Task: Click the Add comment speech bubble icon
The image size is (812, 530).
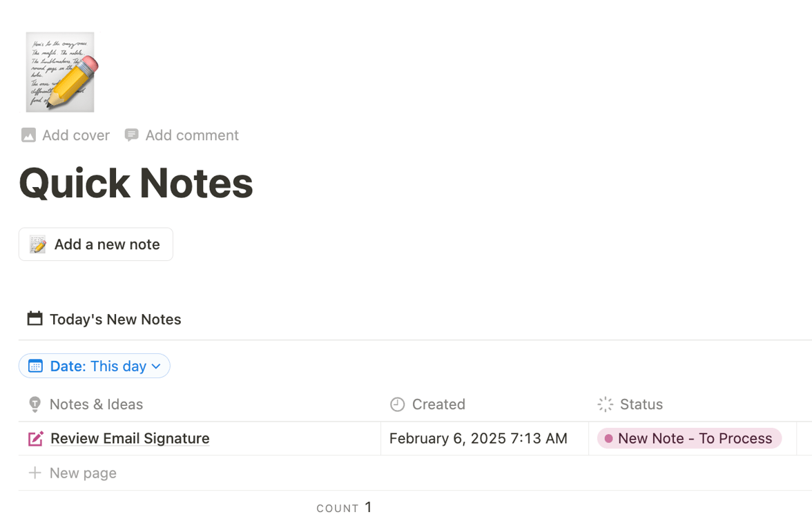Action: pyautogui.click(x=131, y=135)
